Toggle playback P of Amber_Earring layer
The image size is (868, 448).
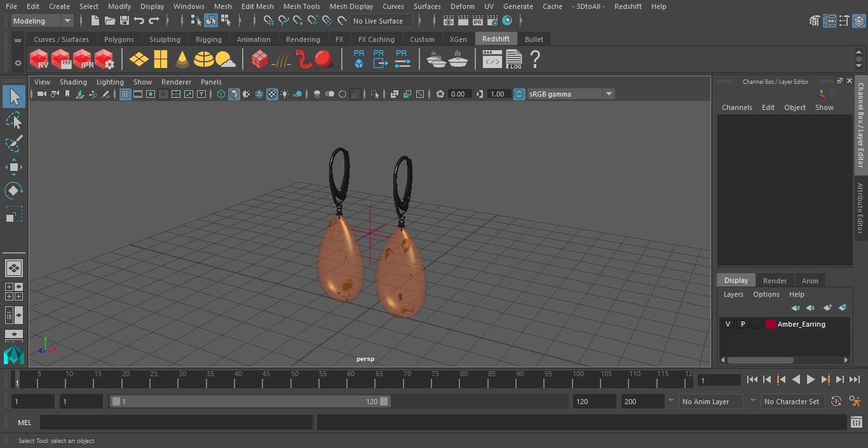[742, 324]
